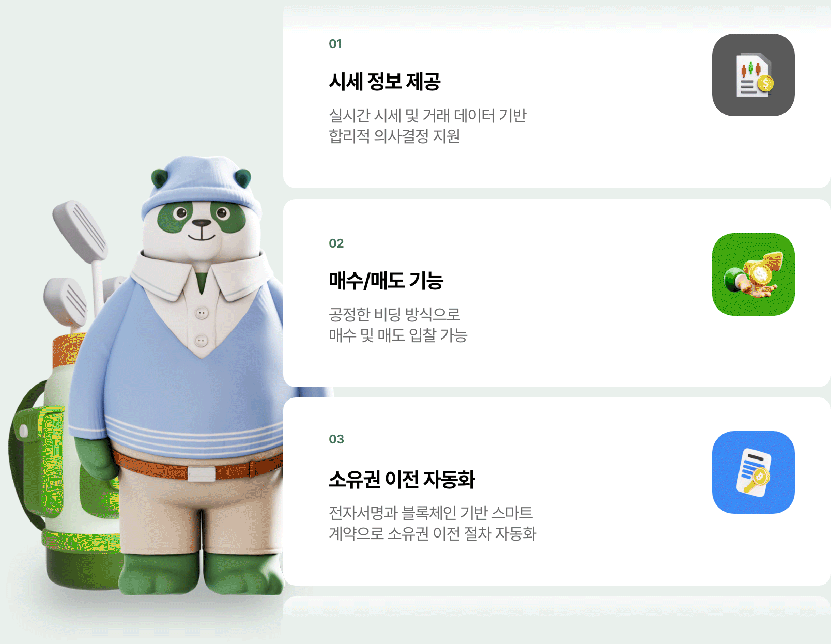Click the '계약으로 소유권 이전 절차 자동화' line
The image size is (831, 644).
(x=433, y=533)
